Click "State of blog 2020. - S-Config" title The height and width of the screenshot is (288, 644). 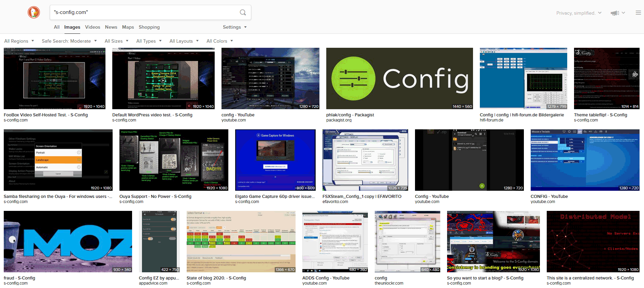(216, 278)
